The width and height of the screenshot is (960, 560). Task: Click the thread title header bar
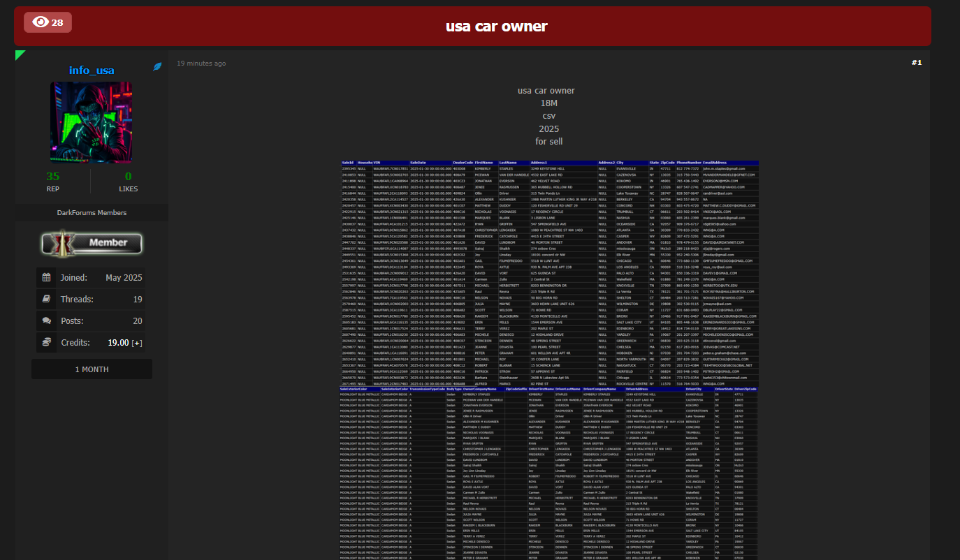(x=496, y=27)
